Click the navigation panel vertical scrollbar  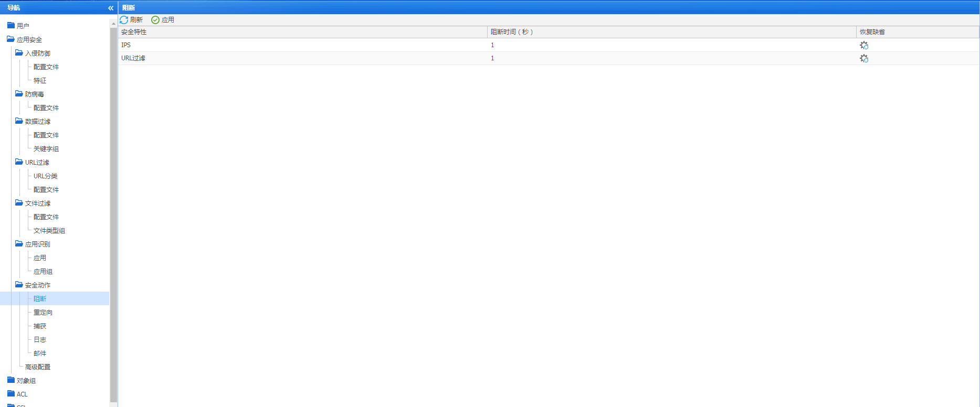(x=113, y=215)
